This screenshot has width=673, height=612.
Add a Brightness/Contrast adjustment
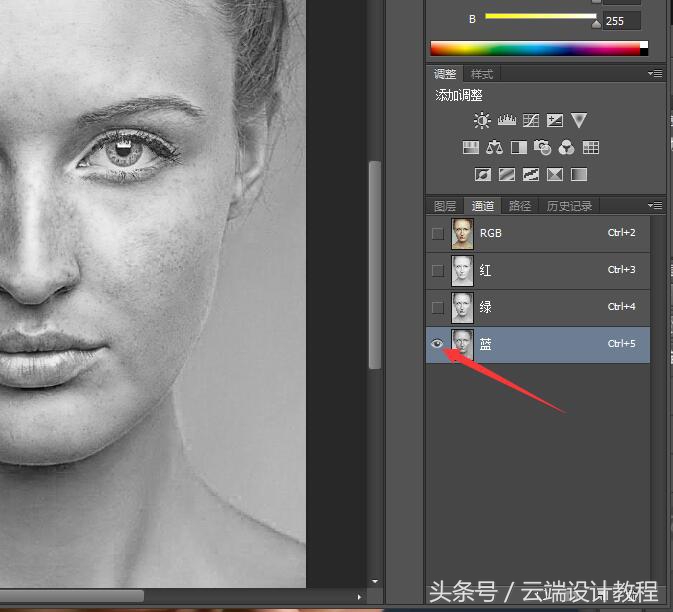tap(482, 121)
